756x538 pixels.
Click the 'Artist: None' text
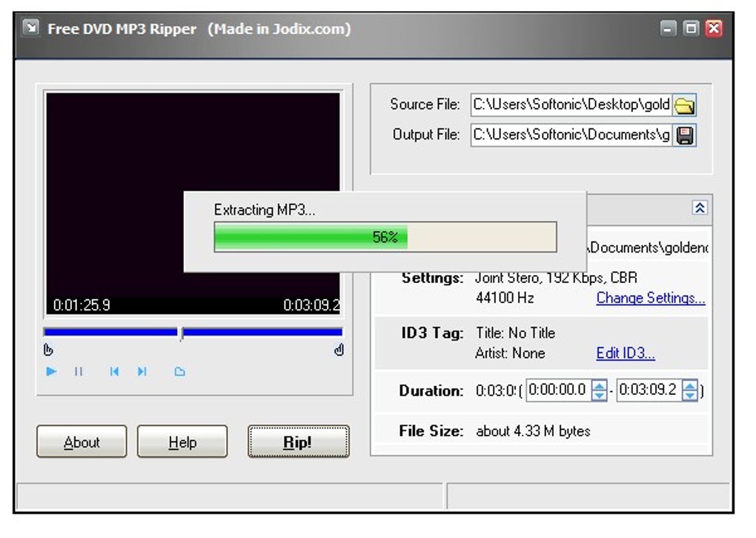(510, 353)
